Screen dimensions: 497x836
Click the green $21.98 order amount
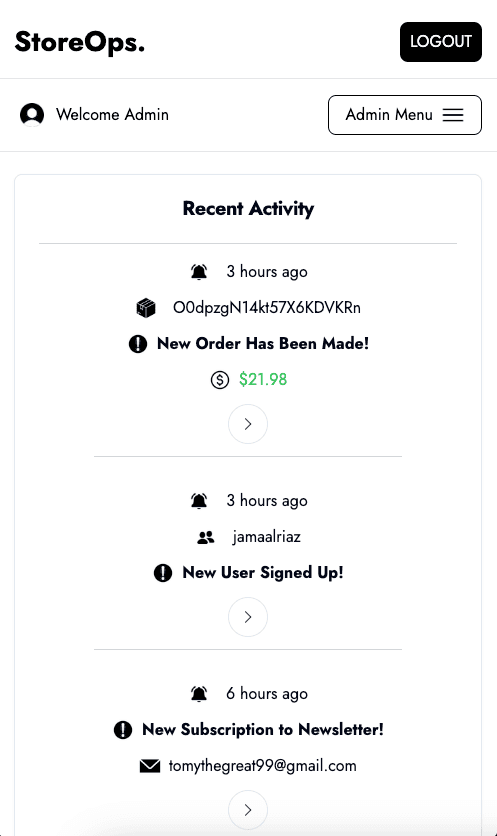[263, 380]
